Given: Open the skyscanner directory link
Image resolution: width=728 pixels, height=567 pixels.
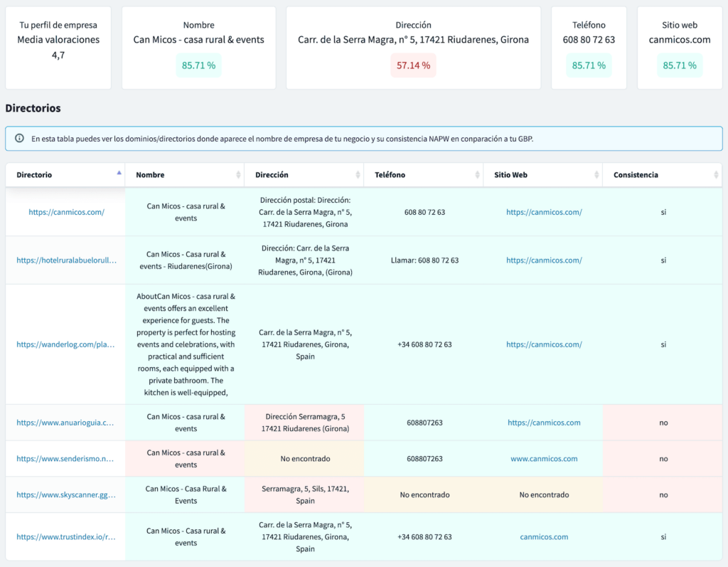Looking at the screenshot, I should point(65,494).
